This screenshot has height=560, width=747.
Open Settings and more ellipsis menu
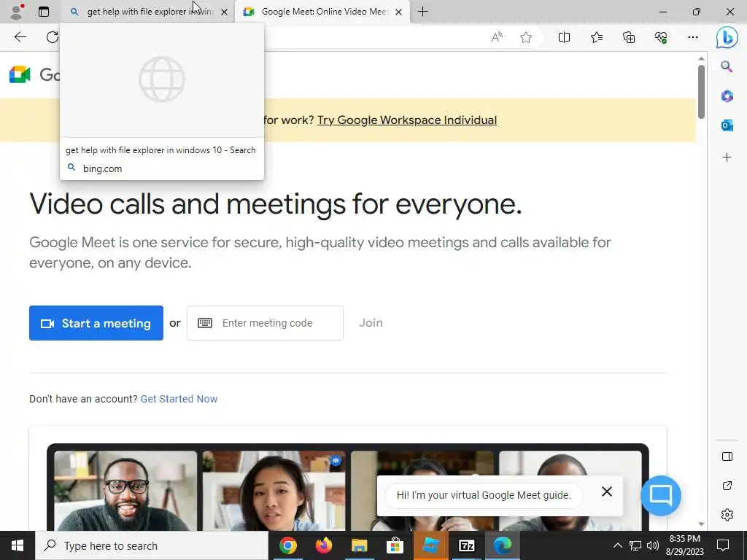point(693,37)
